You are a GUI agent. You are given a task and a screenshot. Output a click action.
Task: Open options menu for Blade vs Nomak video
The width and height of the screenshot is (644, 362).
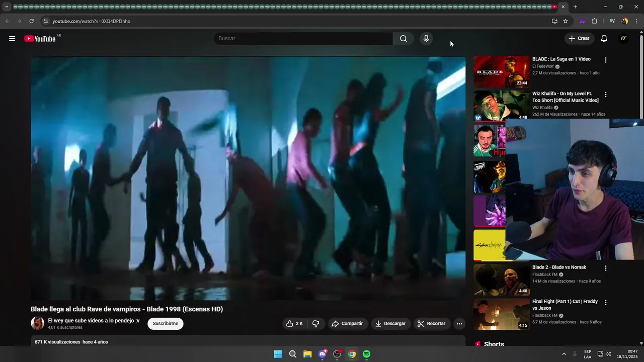[x=606, y=268]
